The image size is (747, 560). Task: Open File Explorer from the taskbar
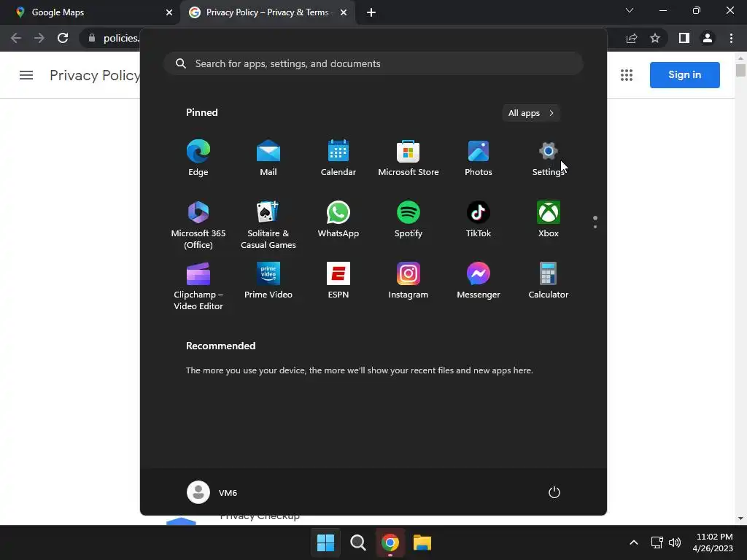coord(422,542)
